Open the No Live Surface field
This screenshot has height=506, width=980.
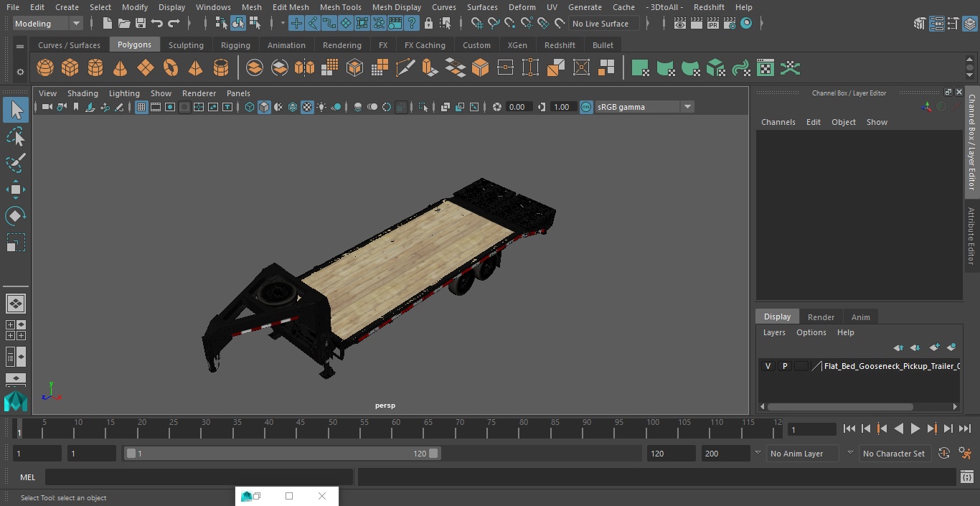coord(606,24)
